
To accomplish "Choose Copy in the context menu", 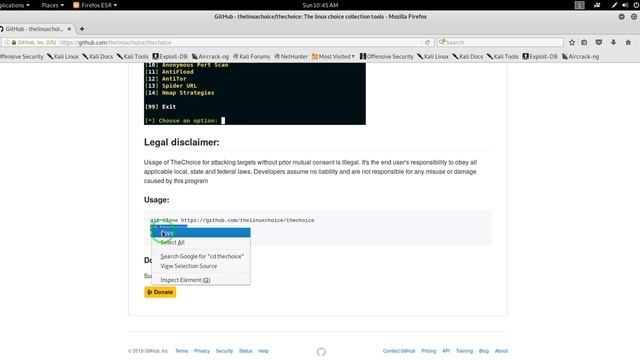I will (200, 233).
